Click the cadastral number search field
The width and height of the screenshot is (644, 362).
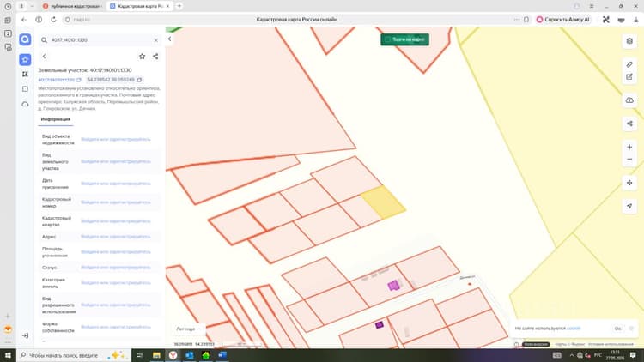coord(100,39)
